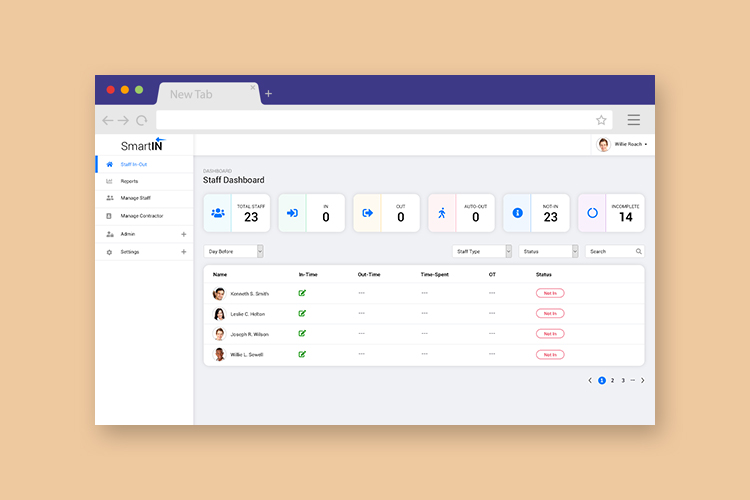The width and height of the screenshot is (750, 500).
Task: Click the browser reload icon
Action: [x=142, y=120]
